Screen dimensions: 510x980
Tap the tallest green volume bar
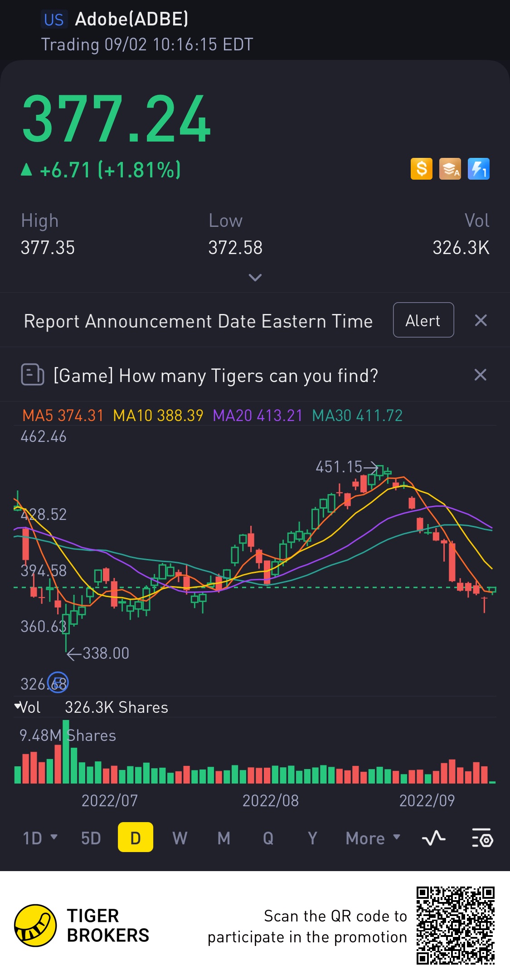[x=66, y=751]
